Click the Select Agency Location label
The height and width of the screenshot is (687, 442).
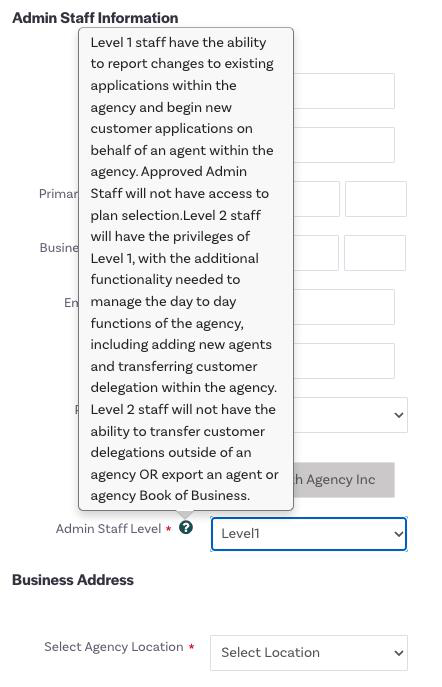[x=113, y=647]
